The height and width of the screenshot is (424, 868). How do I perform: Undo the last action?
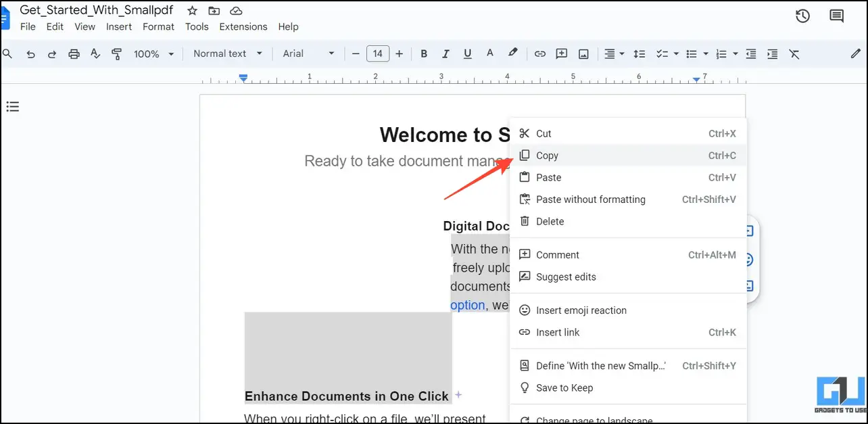(30, 54)
